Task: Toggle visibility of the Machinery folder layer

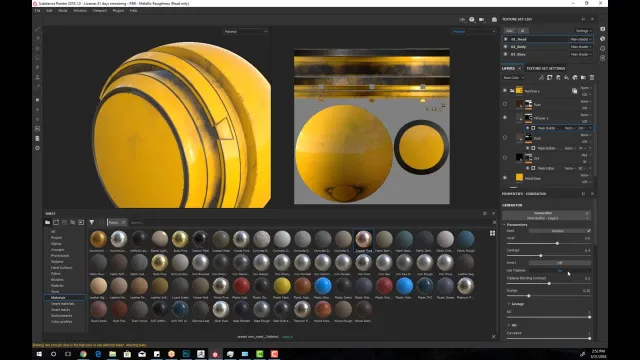Action: click(x=505, y=91)
